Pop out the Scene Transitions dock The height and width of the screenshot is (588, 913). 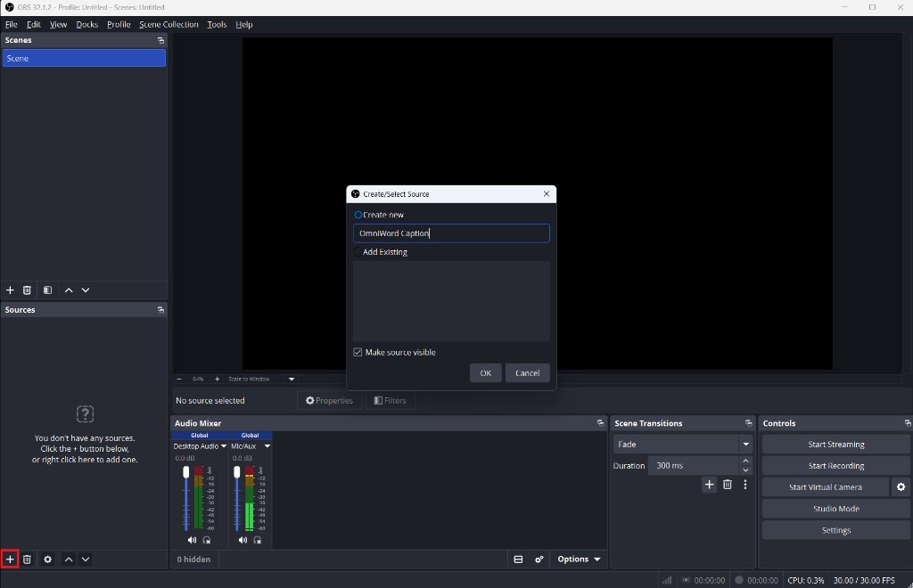tap(749, 423)
